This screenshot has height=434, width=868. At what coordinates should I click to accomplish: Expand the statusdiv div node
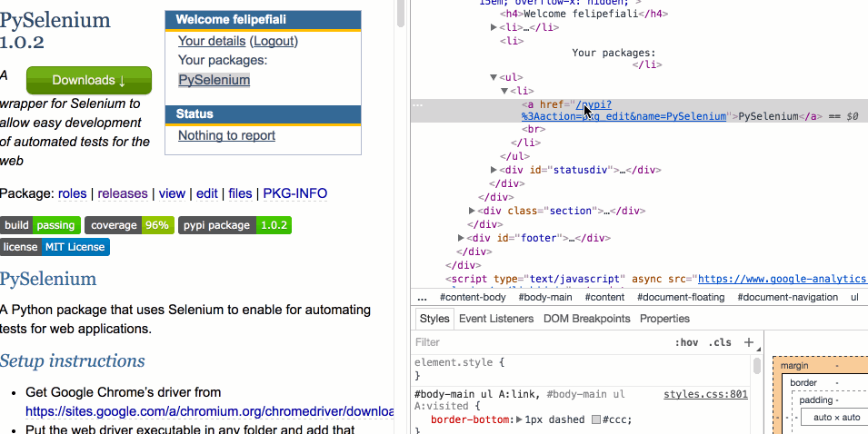click(494, 170)
